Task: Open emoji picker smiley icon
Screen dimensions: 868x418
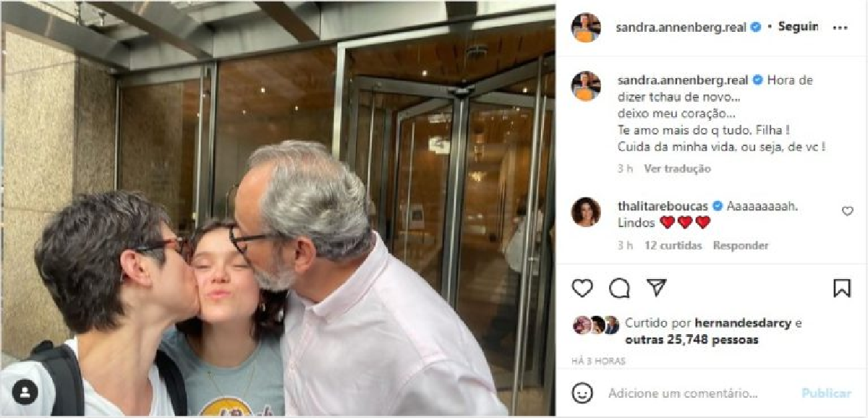Action: click(582, 393)
